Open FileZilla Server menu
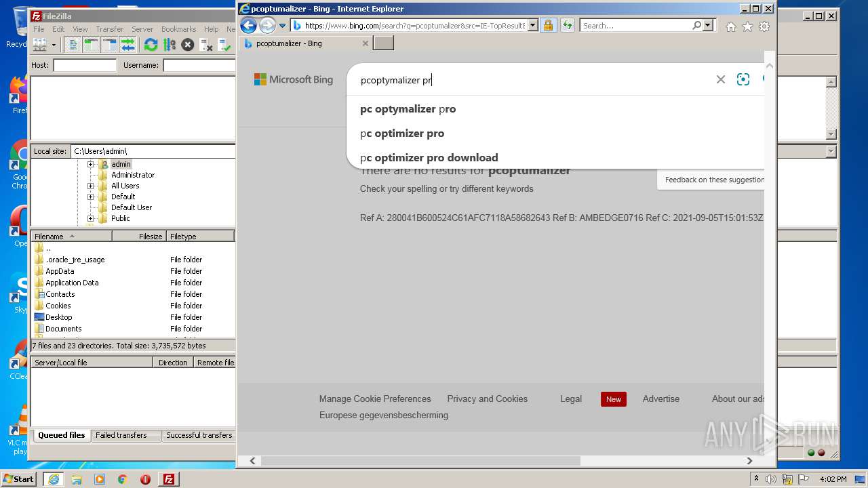Viewport: 868px width, 488px height. click(142, 29)
